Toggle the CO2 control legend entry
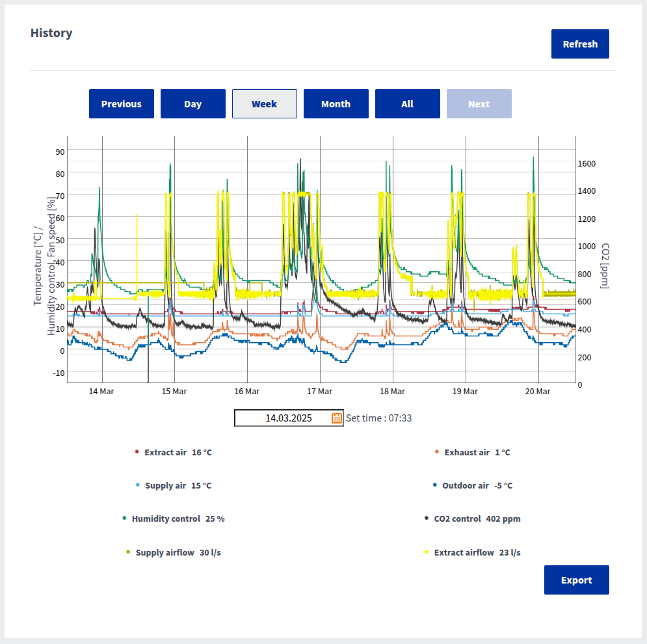 (472, 519)
